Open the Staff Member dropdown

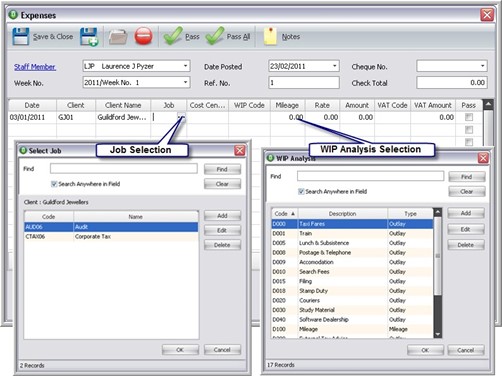click(x=185, y=66)
